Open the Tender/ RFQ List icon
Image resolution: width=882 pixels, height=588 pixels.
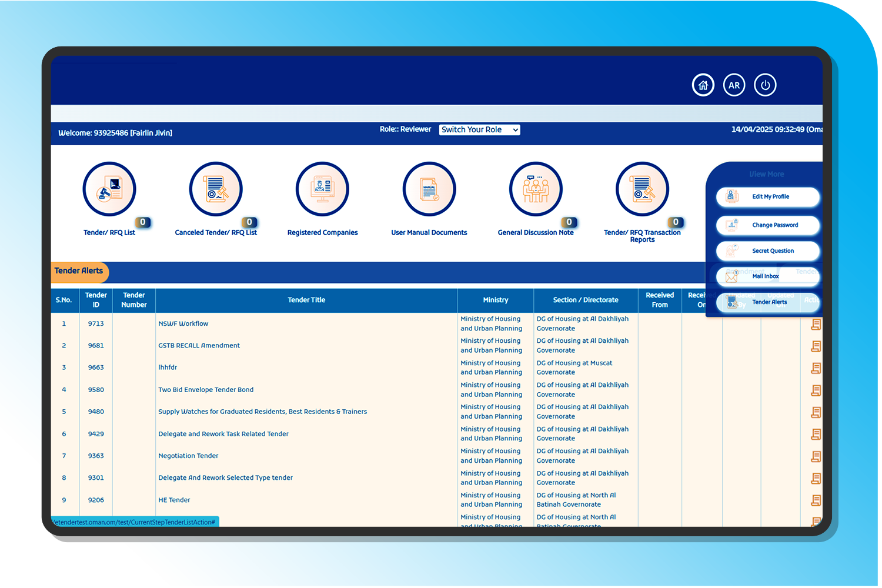click(109, 189)
